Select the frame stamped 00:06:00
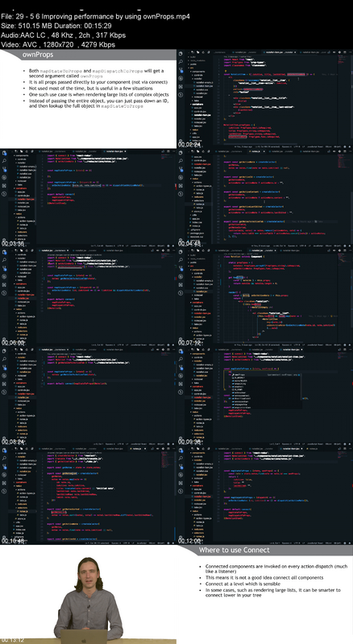Image resolution: width=353 pixels, height=644 pixels. coord(88,298)
